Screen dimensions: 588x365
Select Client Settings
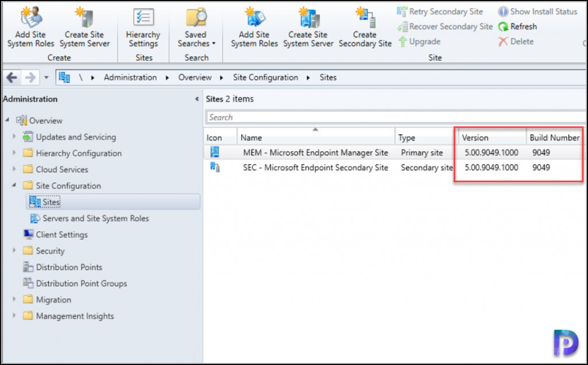point(56,235)
